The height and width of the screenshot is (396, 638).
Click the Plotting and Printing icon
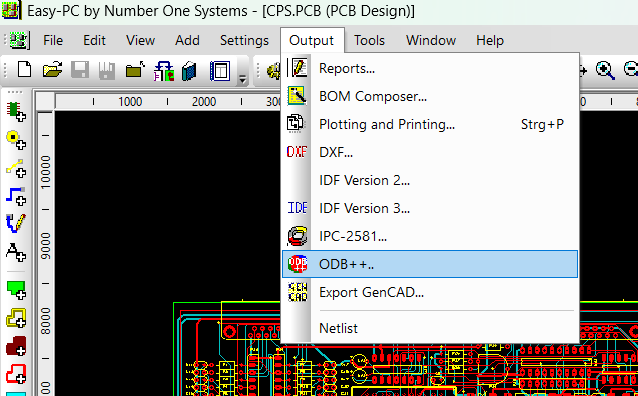click(x=296, y=123)
